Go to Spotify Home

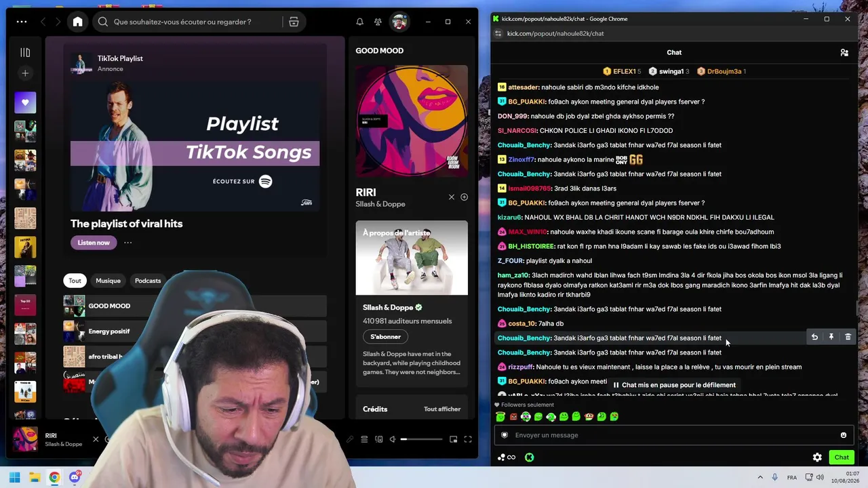click(78, 22)
